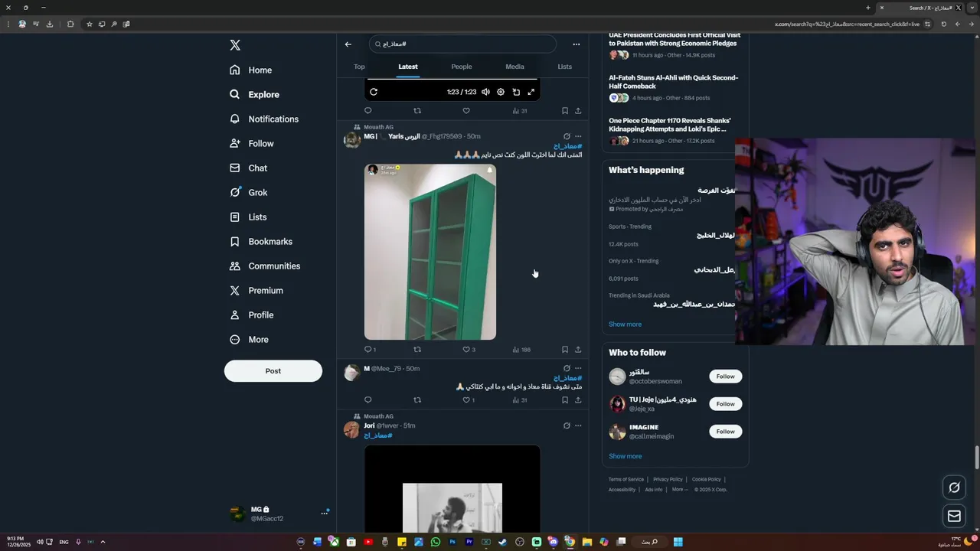Image resolution: width=980 pixels, height=551 pixels.
Task: Open Notifications in the sidebar
Action: pyautogui.click(x=264, y=119)
